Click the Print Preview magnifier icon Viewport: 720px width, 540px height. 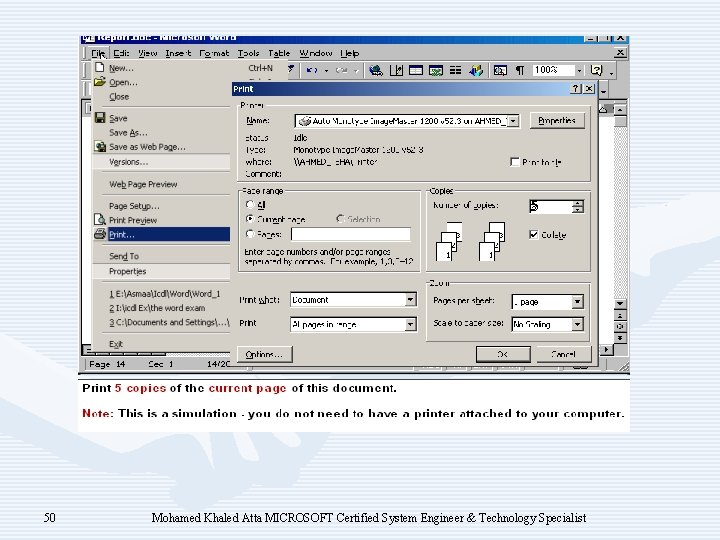tap(100, 219)
